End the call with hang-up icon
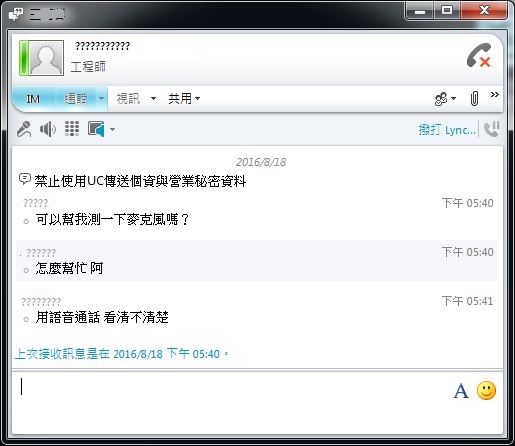This screenshot has height=446, width=515. (x=479, y=56)
